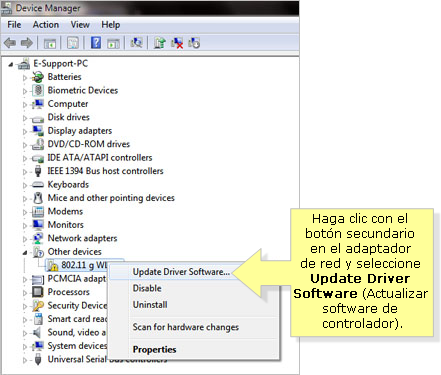This screenshot has height=375, width=441.
Task: Collapse the Other devices node arrow
Action: pyautogui.click(x=25, y=253)
